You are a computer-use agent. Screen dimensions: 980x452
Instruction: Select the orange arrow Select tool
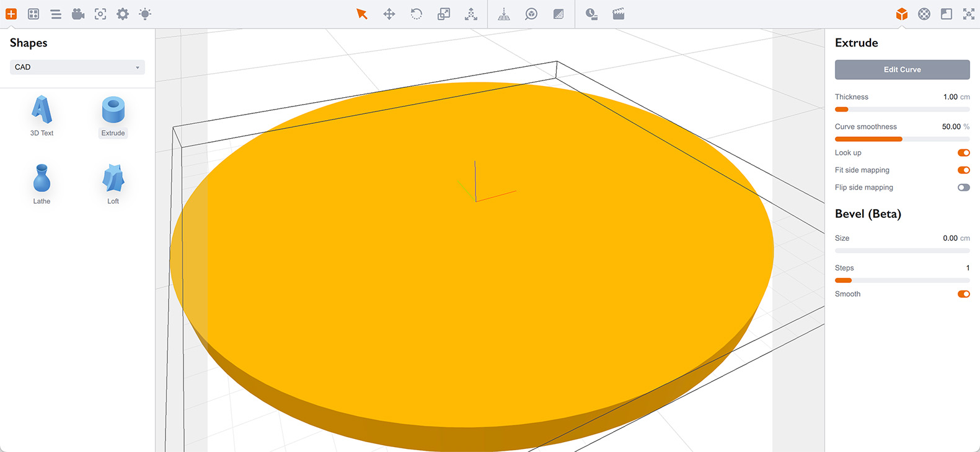coord(362,14)
